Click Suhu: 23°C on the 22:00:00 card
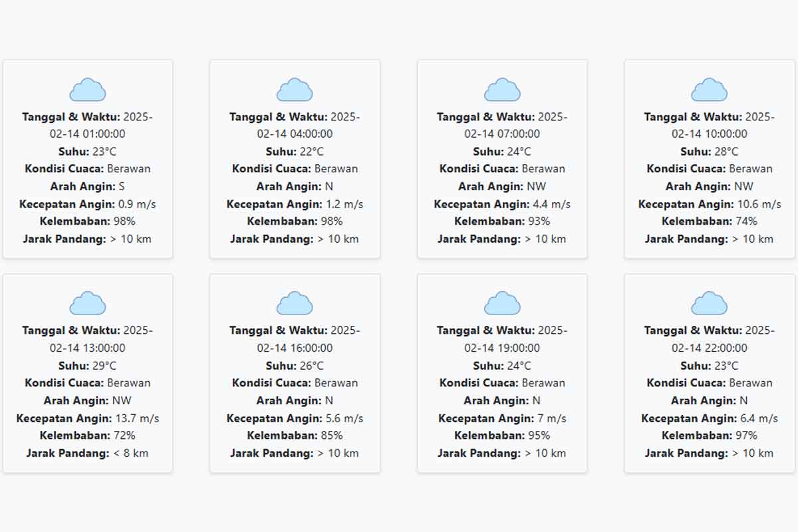This screenshot has width=798, height=532. click(x=710, y=366)
